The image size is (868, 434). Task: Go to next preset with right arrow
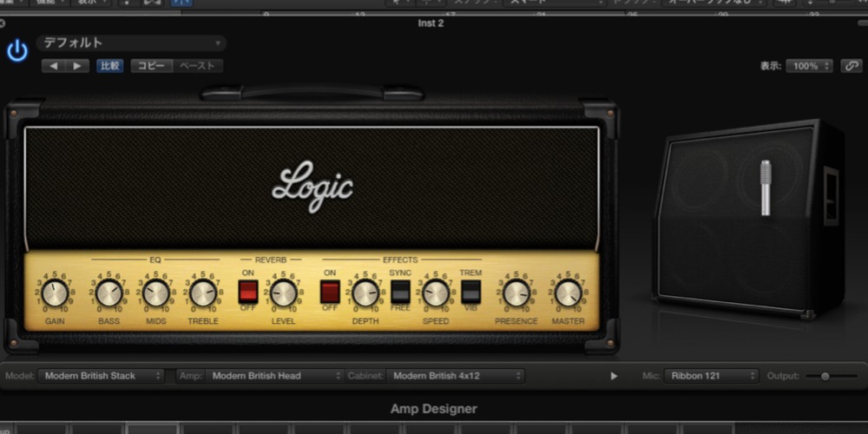coord(77,66)
